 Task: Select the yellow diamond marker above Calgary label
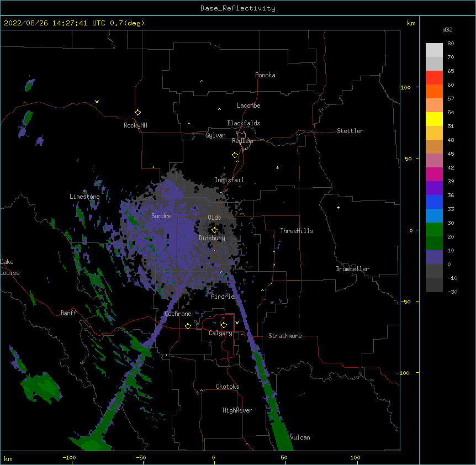224,325
